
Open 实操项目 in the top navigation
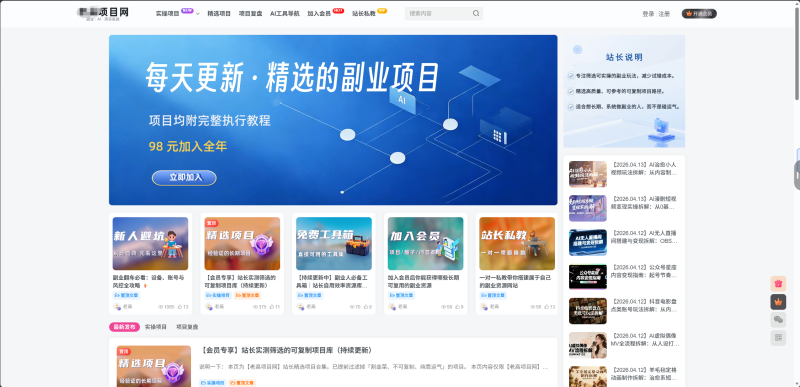point(167,14)
